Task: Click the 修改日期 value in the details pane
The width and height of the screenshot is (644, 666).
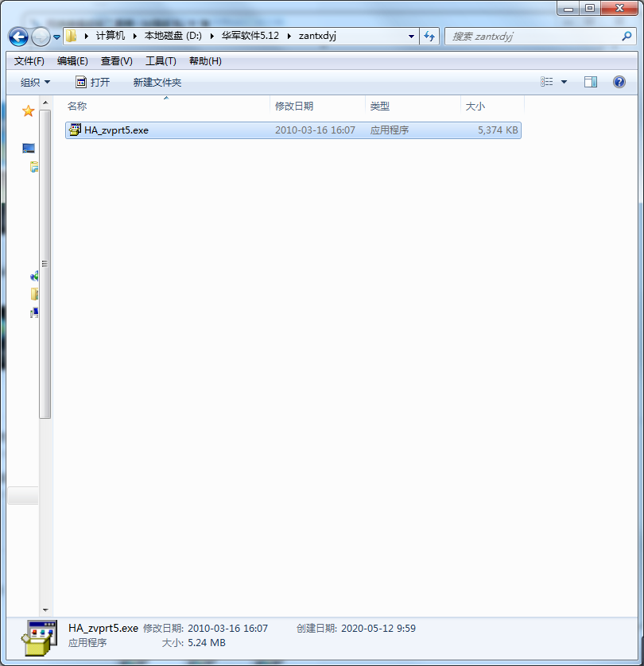Action: [x=227, y=628]
